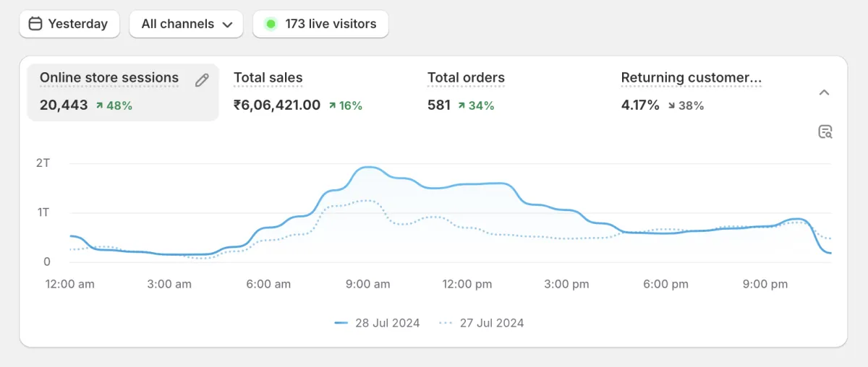Click the down arrow beside 38% change
The height and width of the screenshot is (367, 868).
(x=671, y=105)
